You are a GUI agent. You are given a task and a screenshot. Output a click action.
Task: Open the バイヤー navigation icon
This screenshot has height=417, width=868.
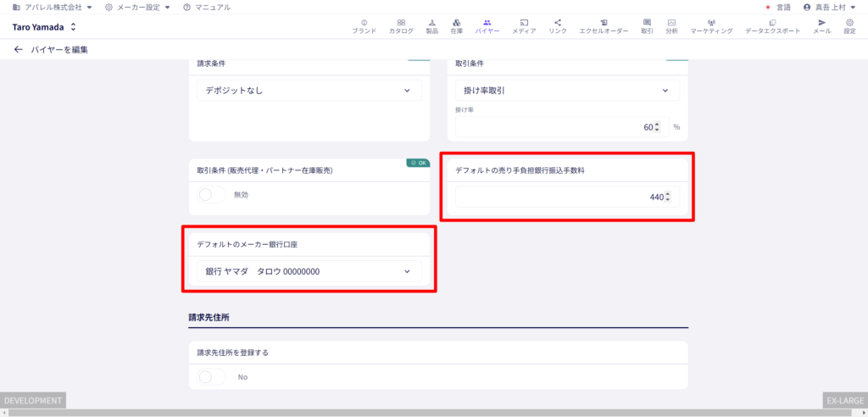(x=487, y=26)
